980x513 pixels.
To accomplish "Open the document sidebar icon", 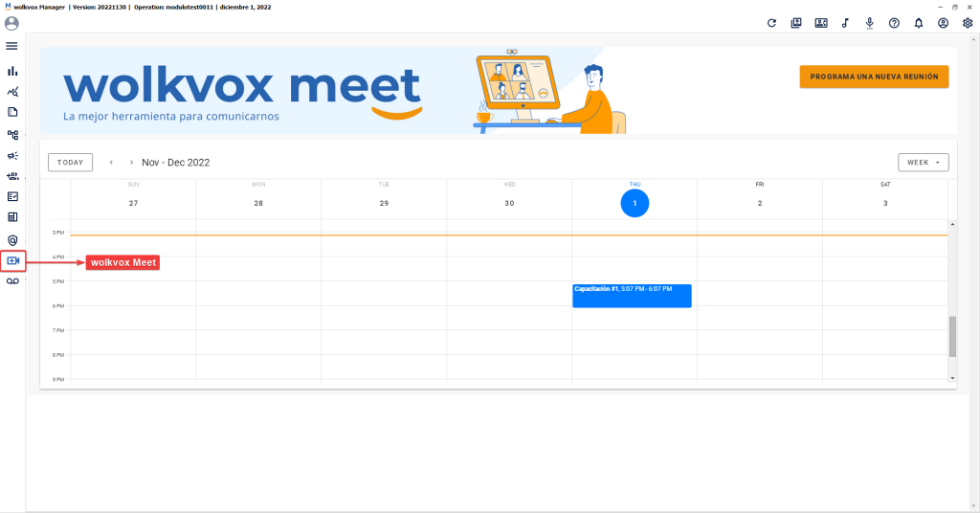I will point(12,113).
